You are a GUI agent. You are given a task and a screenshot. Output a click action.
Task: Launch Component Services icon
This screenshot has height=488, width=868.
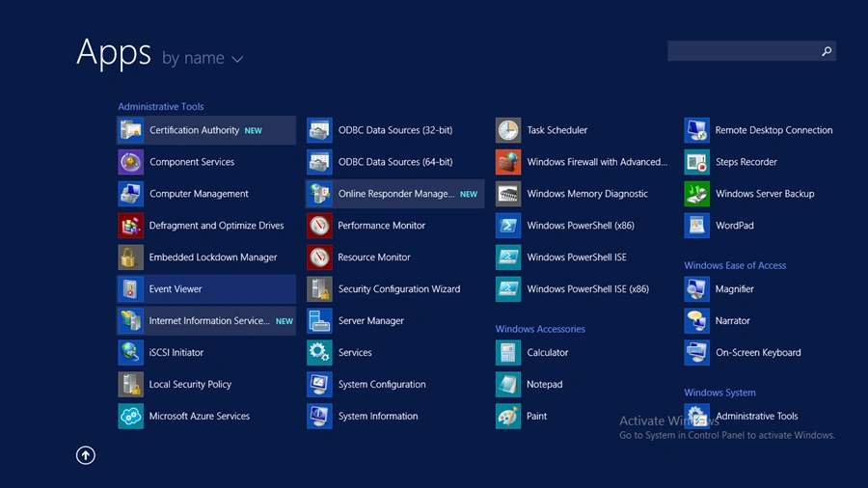click(x=130, y=162)
